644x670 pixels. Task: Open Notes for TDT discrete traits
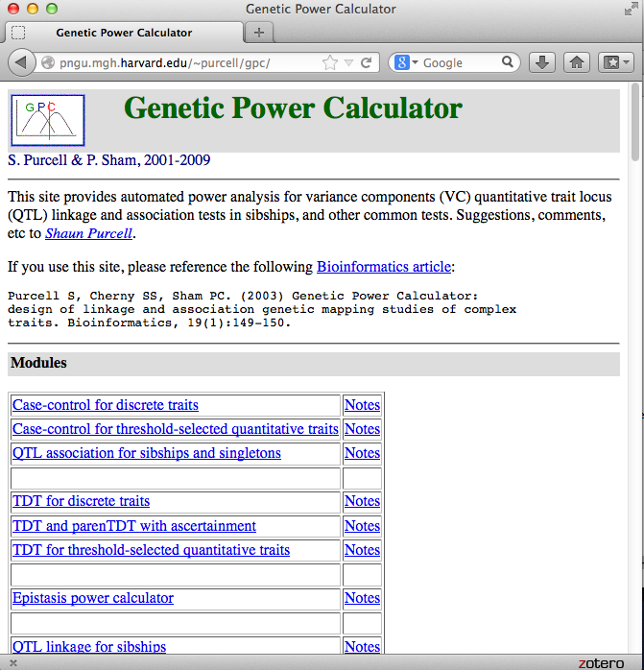tap(362, 501)
